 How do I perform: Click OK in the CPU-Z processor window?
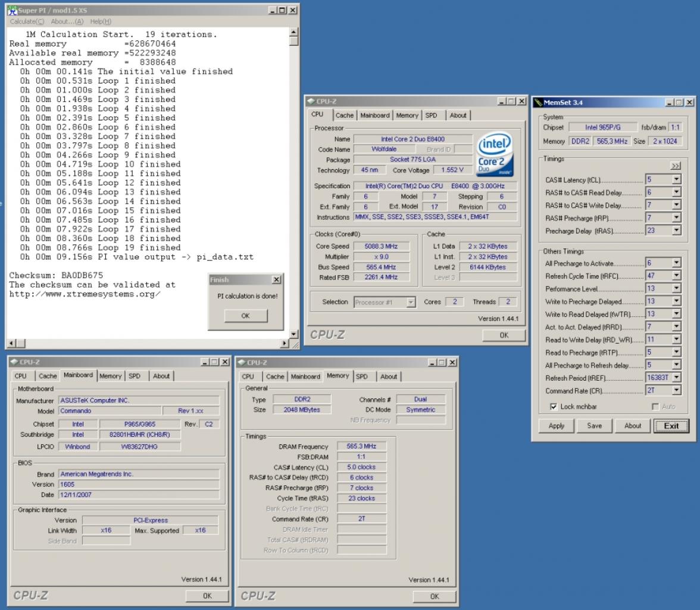click(504, 335)
